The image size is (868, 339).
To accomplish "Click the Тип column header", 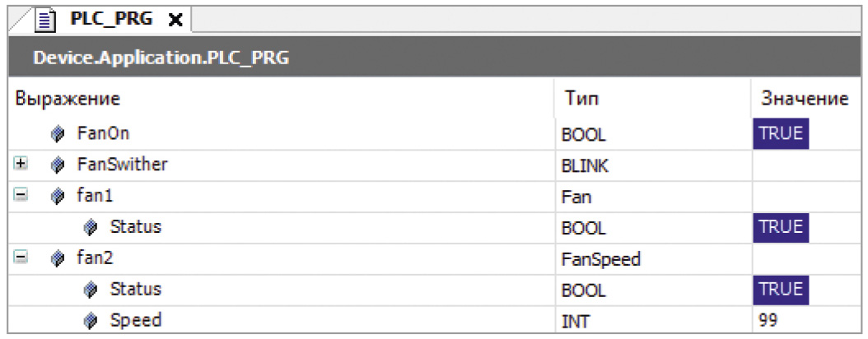I will coord(581,99).
